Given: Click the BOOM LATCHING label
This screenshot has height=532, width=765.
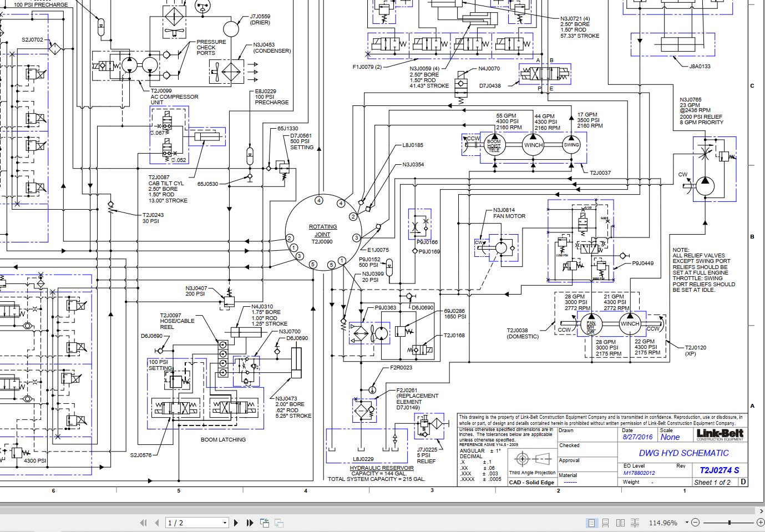Looking at the screenshot, I should tap(223, 439).
